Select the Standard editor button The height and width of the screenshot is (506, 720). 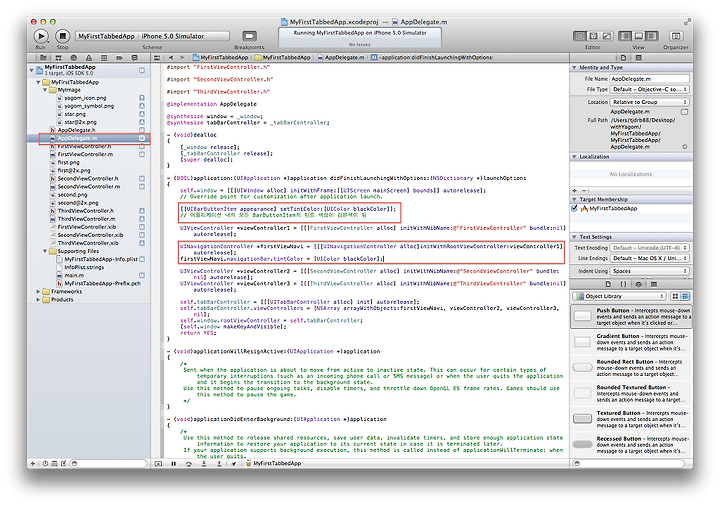[x=580, y=36]
